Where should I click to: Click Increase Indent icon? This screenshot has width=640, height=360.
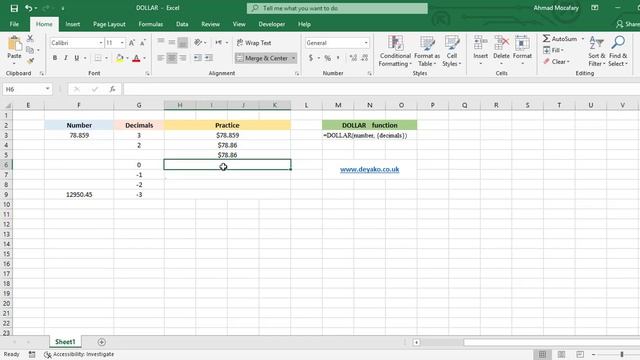pyautogui.click(x=209, y=58)
